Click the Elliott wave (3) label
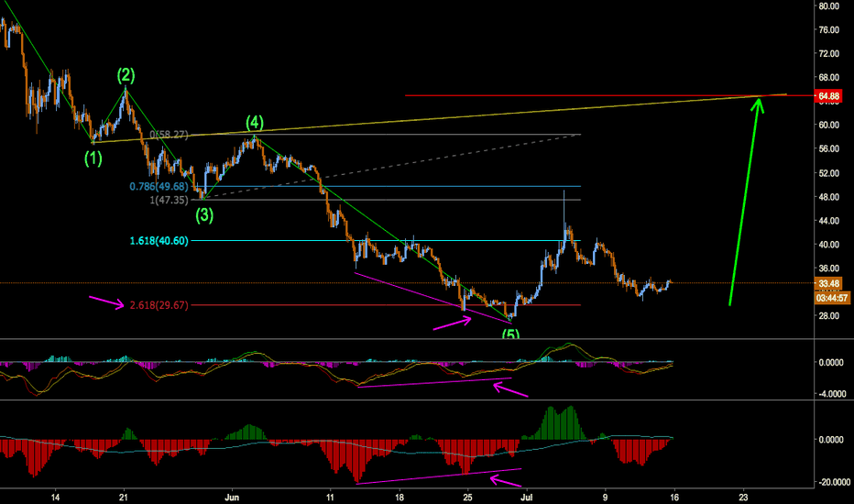854x504 pixels. 204,215
